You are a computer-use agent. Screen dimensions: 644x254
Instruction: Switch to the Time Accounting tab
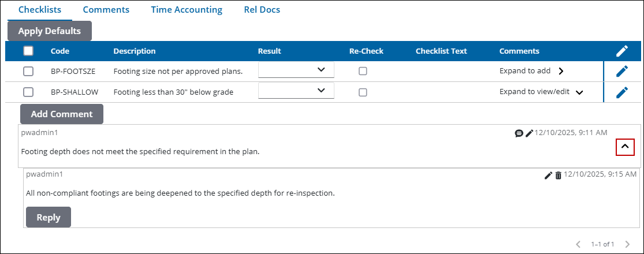(187, 10)
